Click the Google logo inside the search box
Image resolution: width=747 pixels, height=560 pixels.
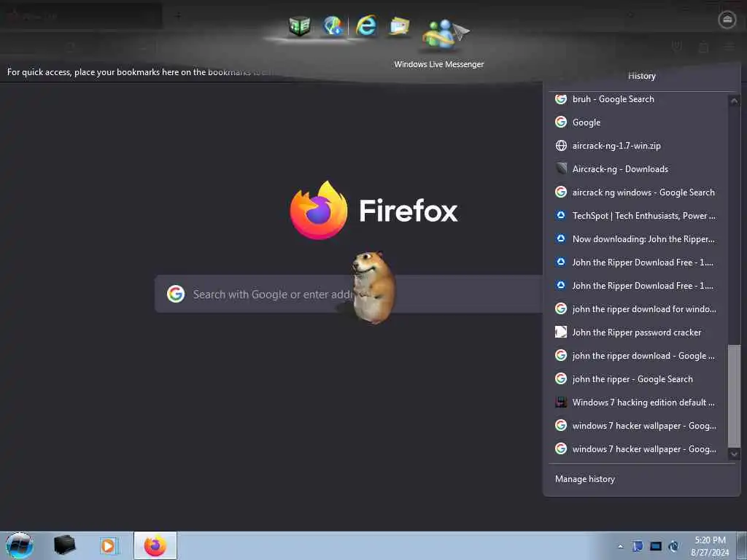click(x=176, y=294)
